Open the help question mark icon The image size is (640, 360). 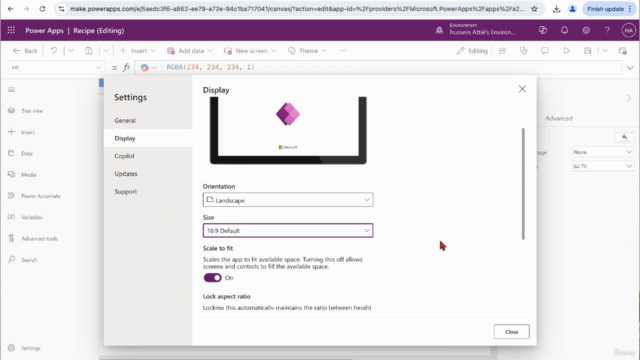tap(607, 30)
